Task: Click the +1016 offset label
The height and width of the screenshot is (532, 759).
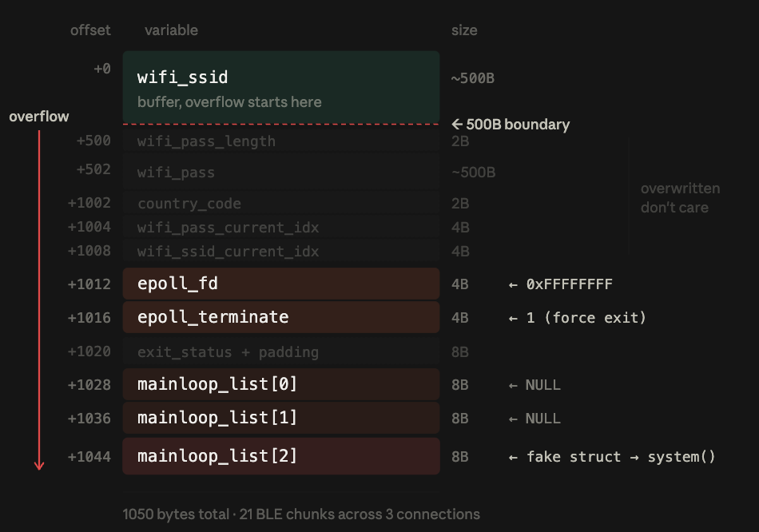Action: pyautogui.click(x=89, y=318)
